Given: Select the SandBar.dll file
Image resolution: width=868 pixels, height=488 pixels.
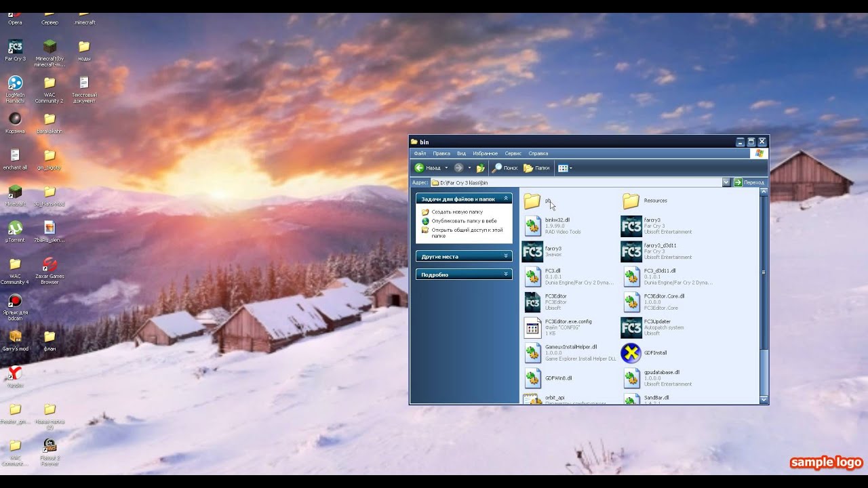Looking at the screenshot, I should coord(646,399).
